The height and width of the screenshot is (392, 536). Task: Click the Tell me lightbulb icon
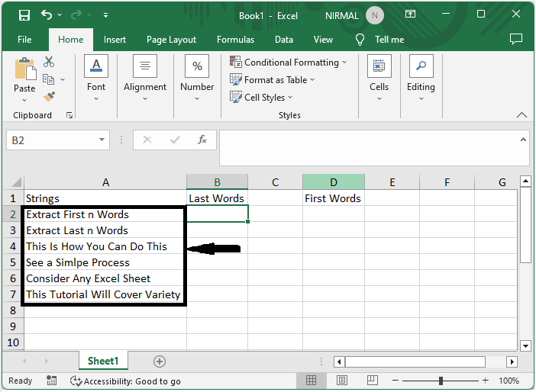[360, 40]
